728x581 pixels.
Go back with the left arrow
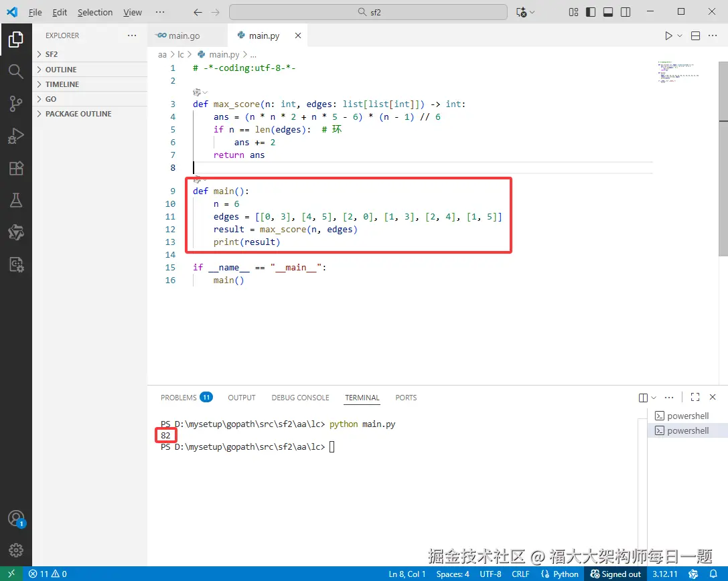pyautogui.click(x=198, y=12)
